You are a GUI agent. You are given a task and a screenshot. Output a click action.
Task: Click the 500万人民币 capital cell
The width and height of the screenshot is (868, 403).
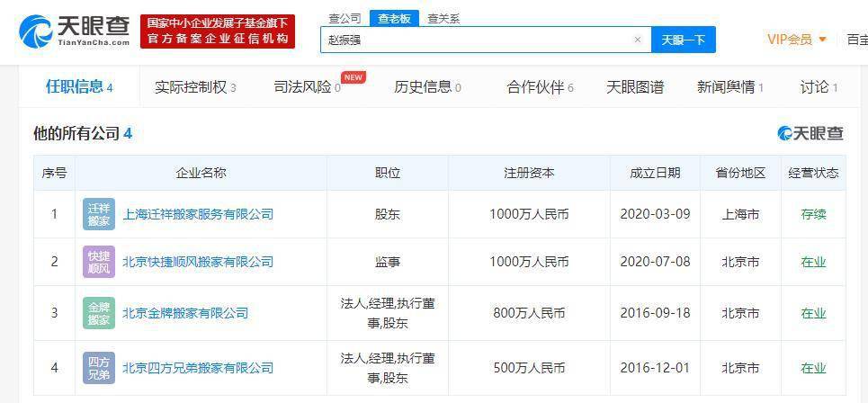tap(529, 368)
